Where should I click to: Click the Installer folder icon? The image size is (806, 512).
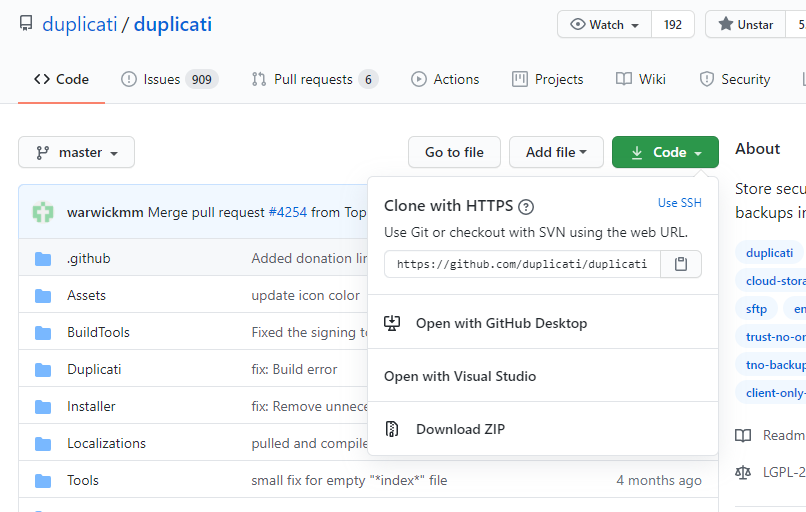43,407
